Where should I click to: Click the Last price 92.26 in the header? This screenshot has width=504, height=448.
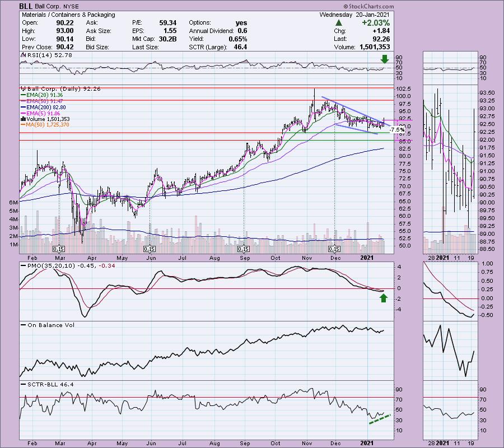pyautogui.click(x=381, y=39)
